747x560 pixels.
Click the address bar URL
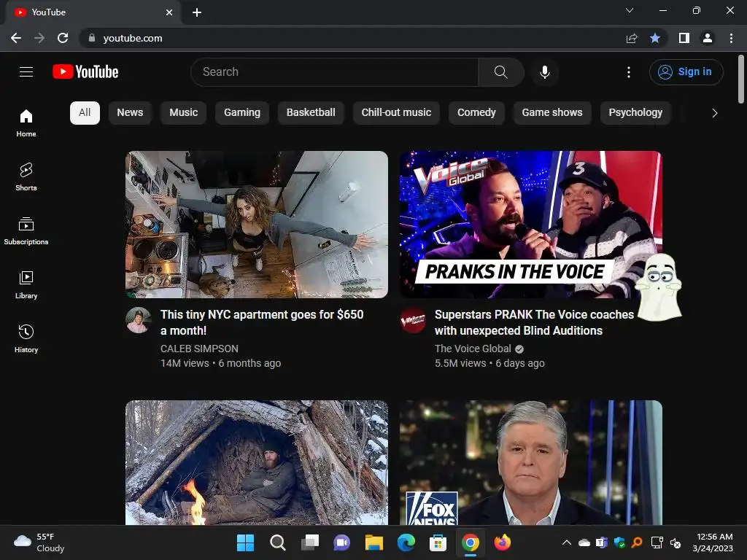133,38
